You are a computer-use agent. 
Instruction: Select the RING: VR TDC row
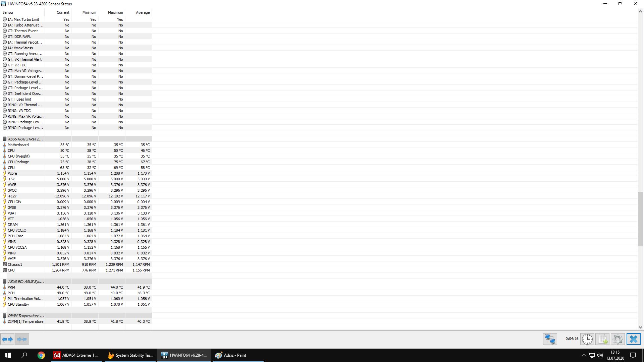76,111
